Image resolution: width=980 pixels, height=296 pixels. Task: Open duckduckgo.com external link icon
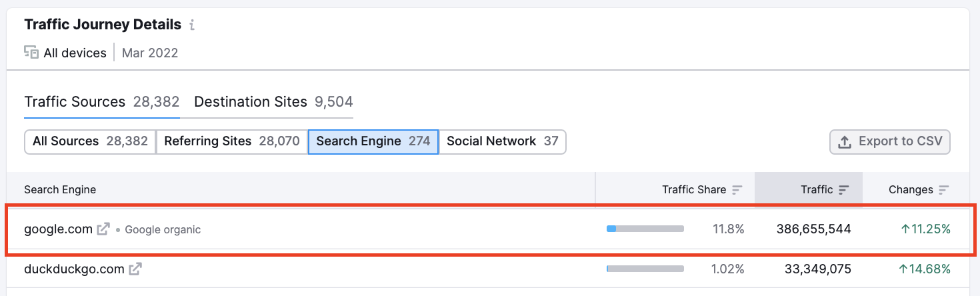135,269
